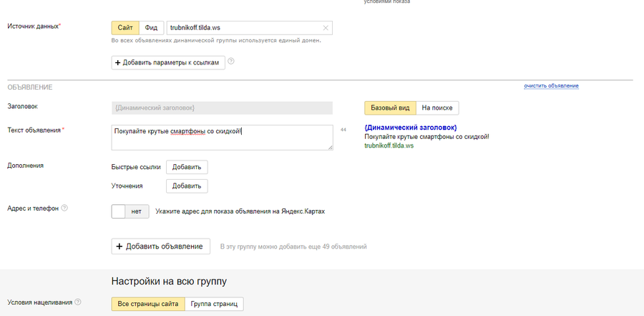The image size is (644, 316).
Task: Click help icon beside Условия нацеливания
Action: (x=77, y=302)
